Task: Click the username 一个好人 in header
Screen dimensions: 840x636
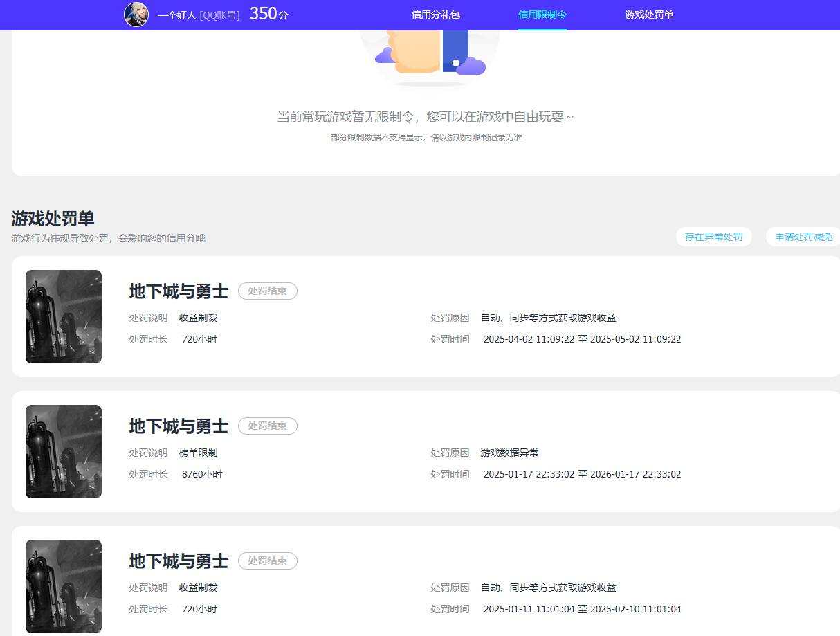Action: click(x=177, y=15)
